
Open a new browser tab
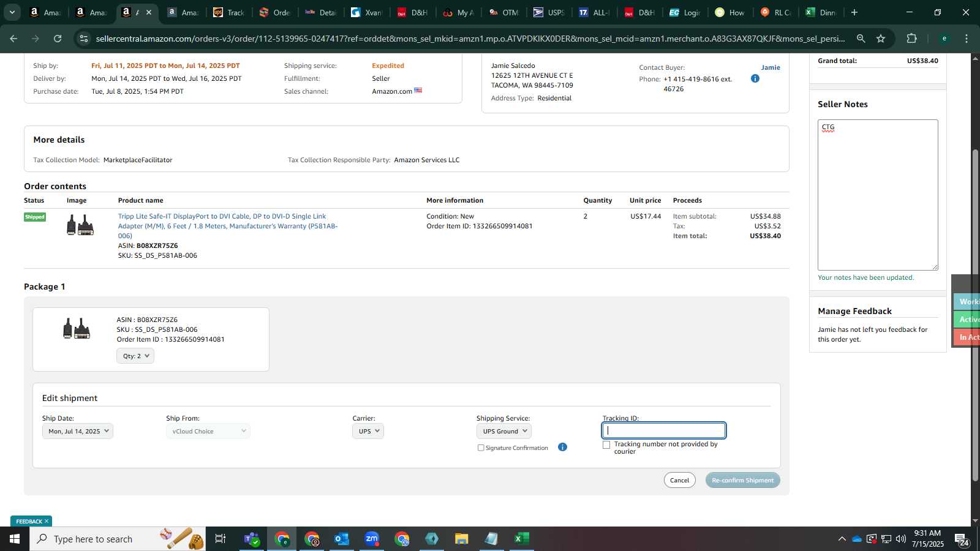coord(854,12)
